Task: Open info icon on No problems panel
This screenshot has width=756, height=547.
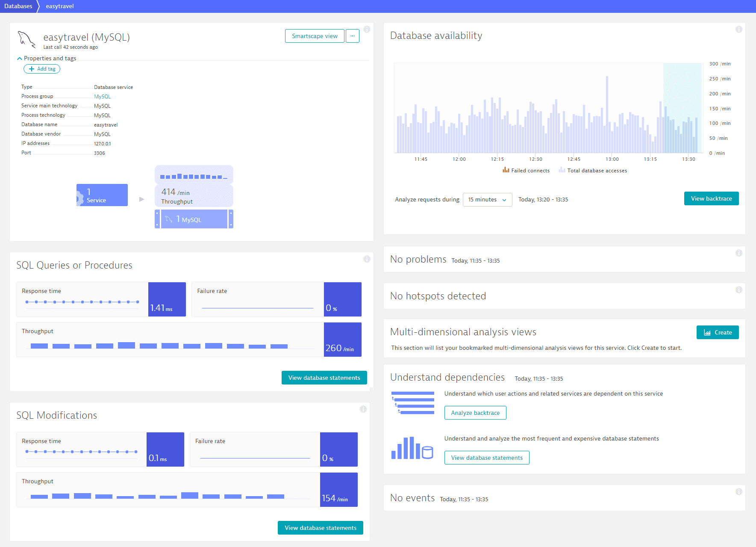Action: pyautogui.click(x=738, y=253)
